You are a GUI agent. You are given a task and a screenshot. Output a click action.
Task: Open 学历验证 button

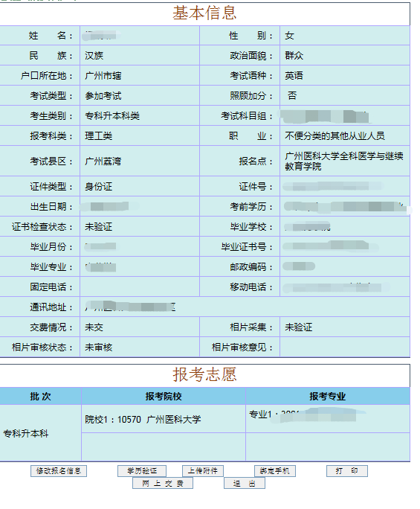(x=142, y=471)
